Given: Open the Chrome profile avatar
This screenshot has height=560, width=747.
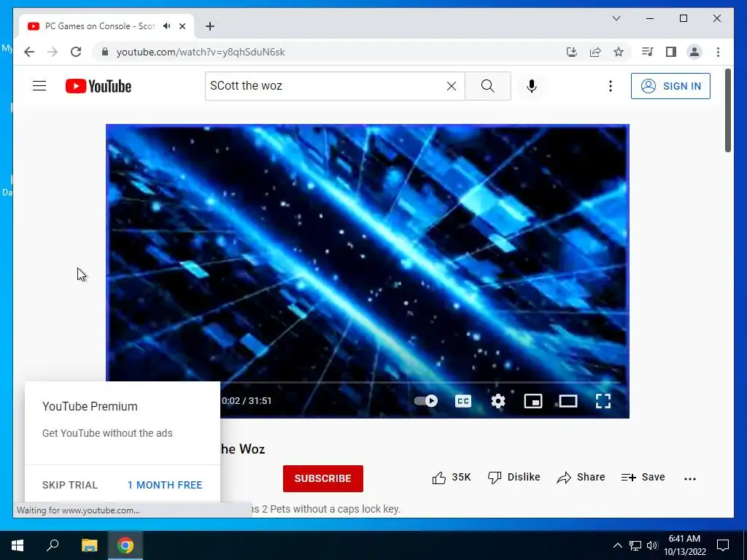Looking at the screenshot, I should coord(694,52).
